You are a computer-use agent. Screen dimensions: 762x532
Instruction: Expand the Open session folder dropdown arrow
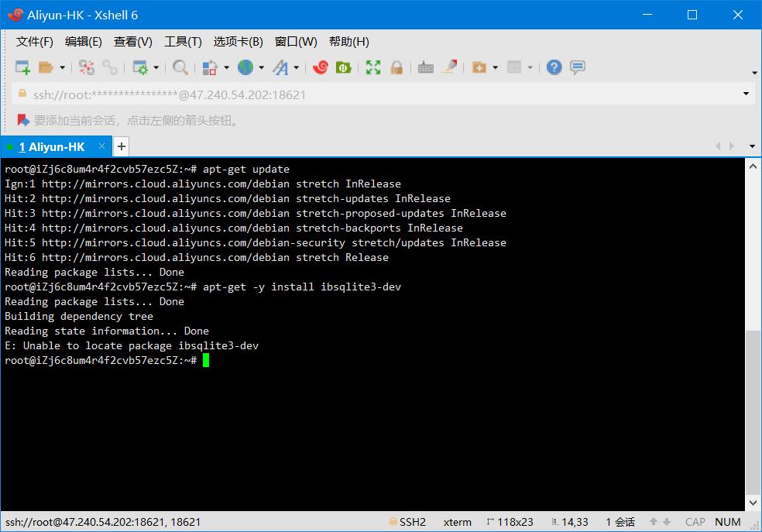pos(62,67)
